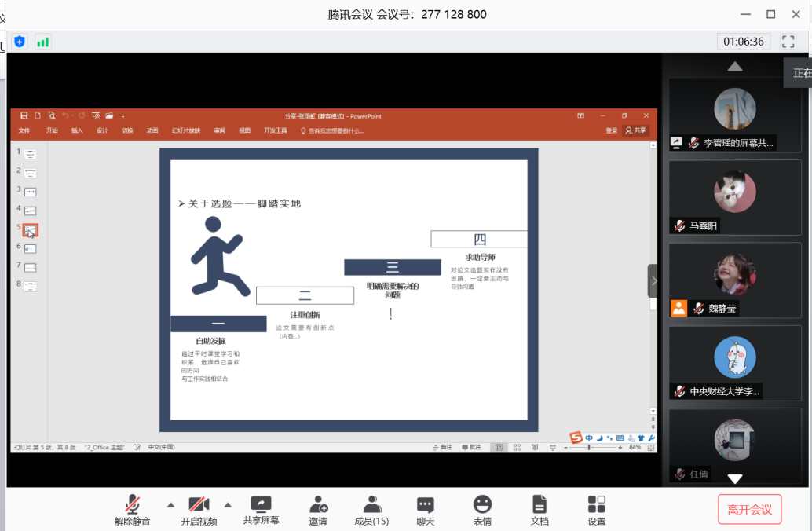Click the green network signal icon
The image size is (812, 531).
click(x=42, y=42)
